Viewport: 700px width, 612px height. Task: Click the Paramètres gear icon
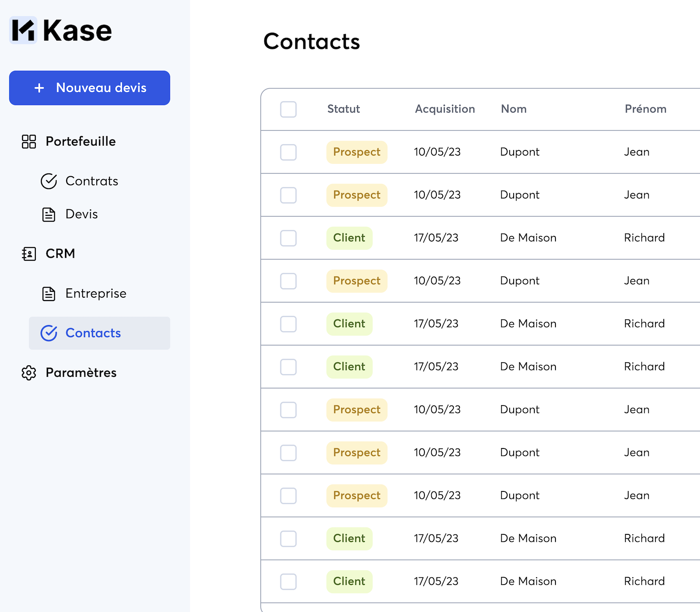point(29,373)
